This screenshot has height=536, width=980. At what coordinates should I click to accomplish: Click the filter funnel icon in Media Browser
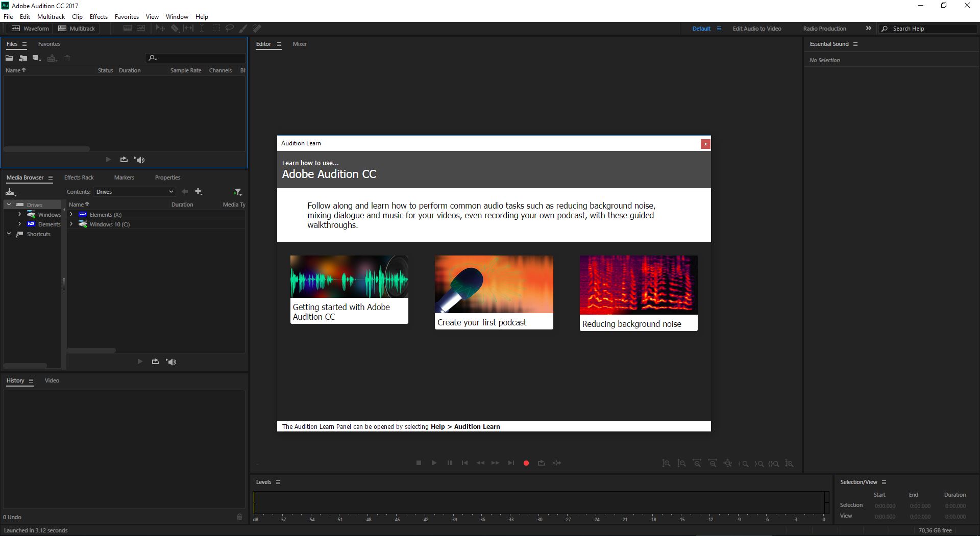[237, 192]
